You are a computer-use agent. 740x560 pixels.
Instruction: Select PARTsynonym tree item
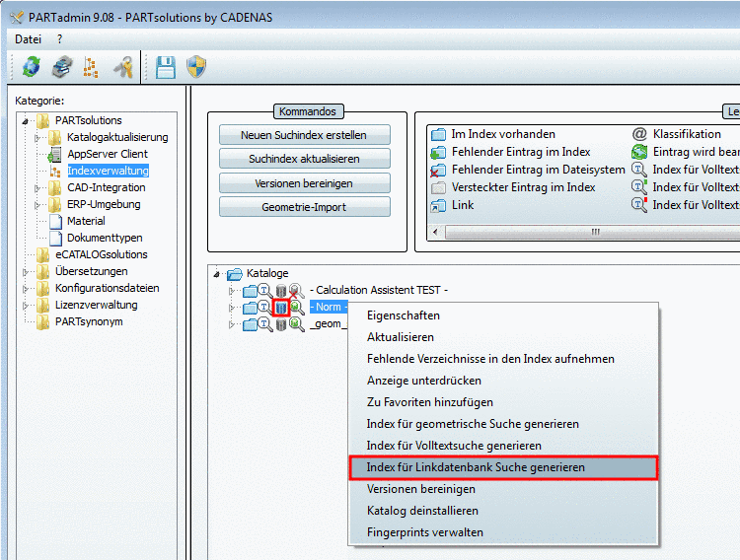89,321
